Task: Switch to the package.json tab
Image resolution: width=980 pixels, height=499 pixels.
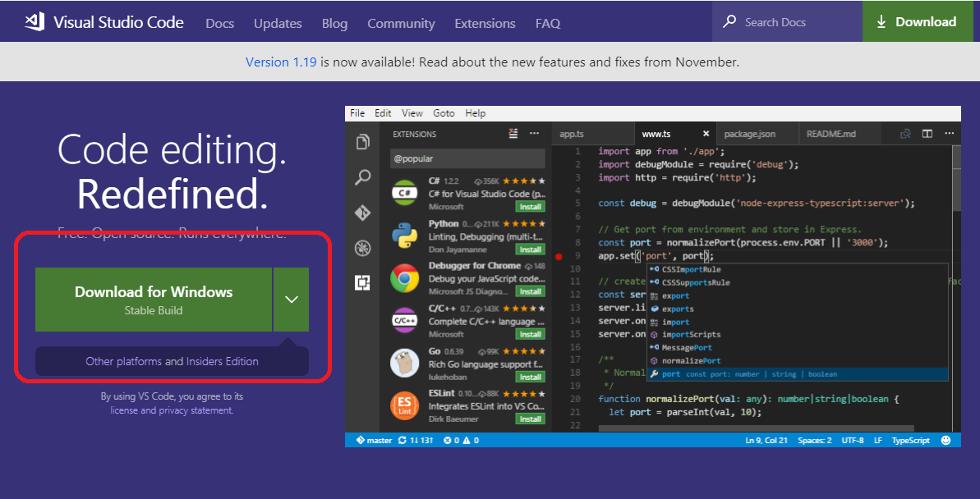Action: (757, 134)
